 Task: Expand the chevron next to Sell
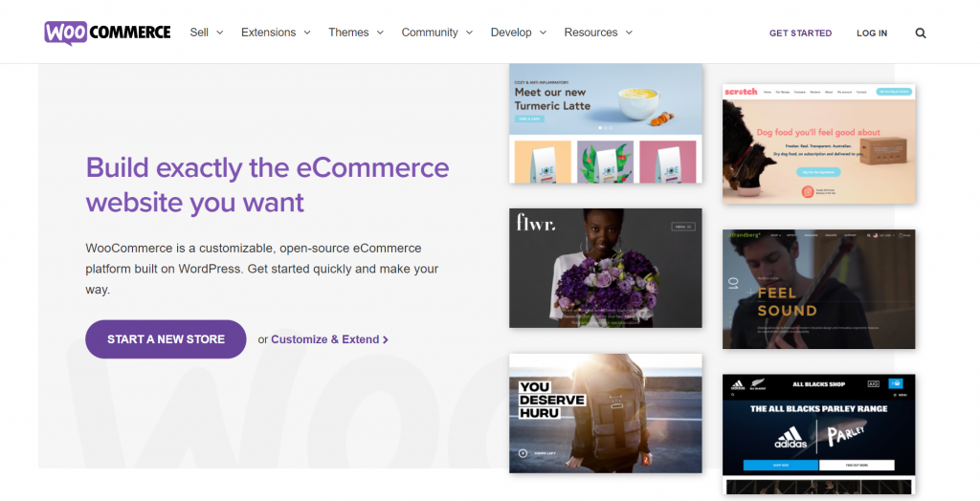click(219, 33)
